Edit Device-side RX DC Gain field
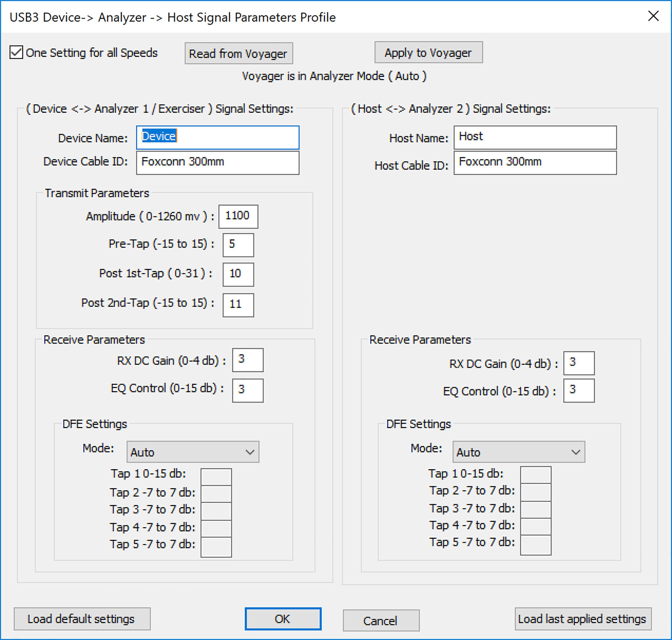 pyautogui.click(x=248, y=360)
